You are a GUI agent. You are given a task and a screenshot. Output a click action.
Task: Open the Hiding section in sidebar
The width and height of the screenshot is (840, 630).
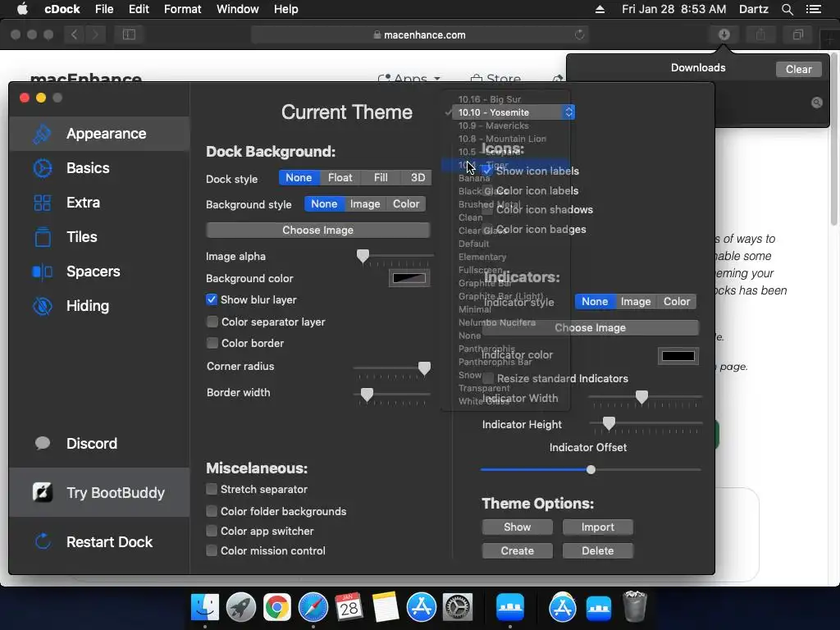click(x=99, y=306)
